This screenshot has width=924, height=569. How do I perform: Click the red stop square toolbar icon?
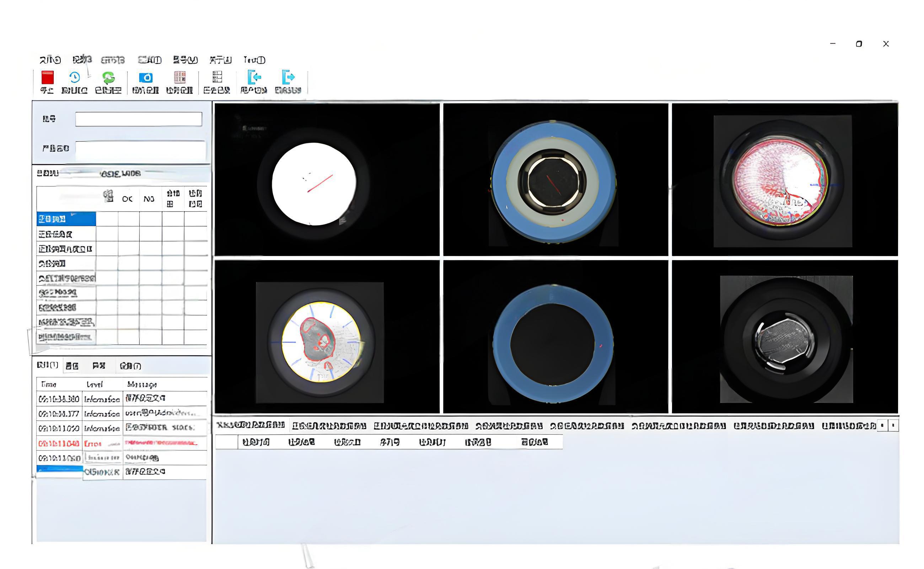[47, 78]
